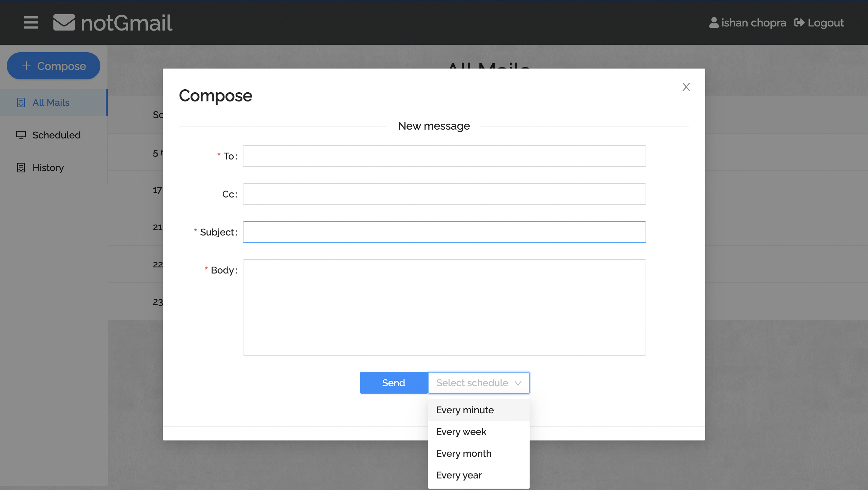Image resolution: width=868 pixels, height=490 pixels.
Task: Open the hamburger menu icon
Action: [x=31, y=23]
